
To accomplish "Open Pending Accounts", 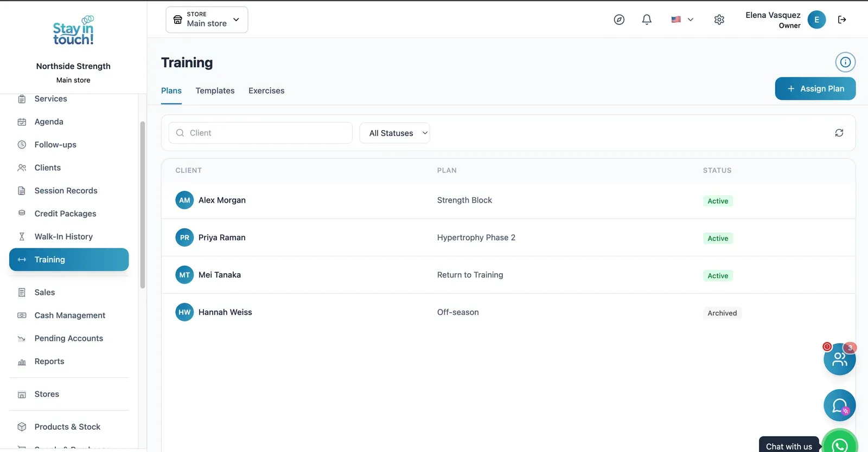I will click(x=69, y=338).
